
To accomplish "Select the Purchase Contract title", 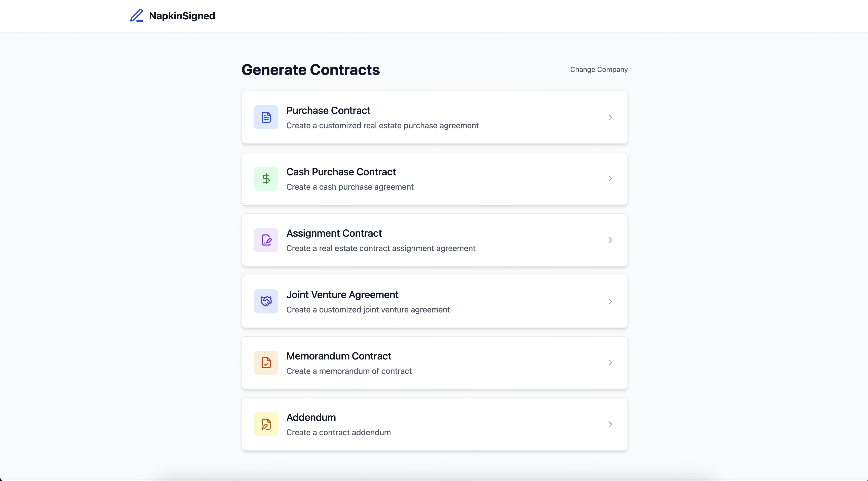I will [x=328, y=110].
